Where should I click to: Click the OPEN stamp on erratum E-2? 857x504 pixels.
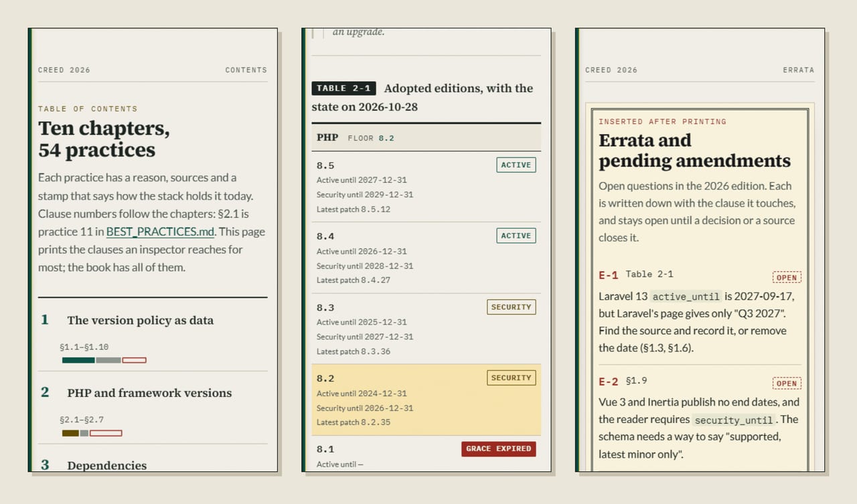(787, 384)
